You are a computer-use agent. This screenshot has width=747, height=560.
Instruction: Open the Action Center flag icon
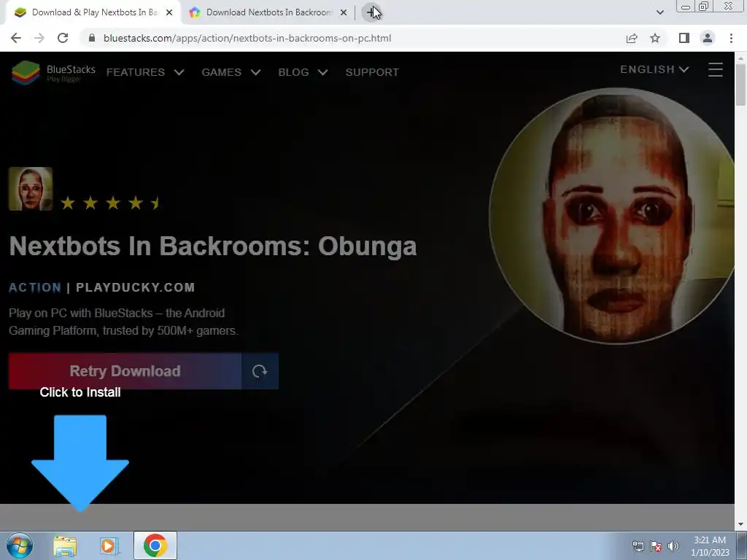tap(656, 546)
